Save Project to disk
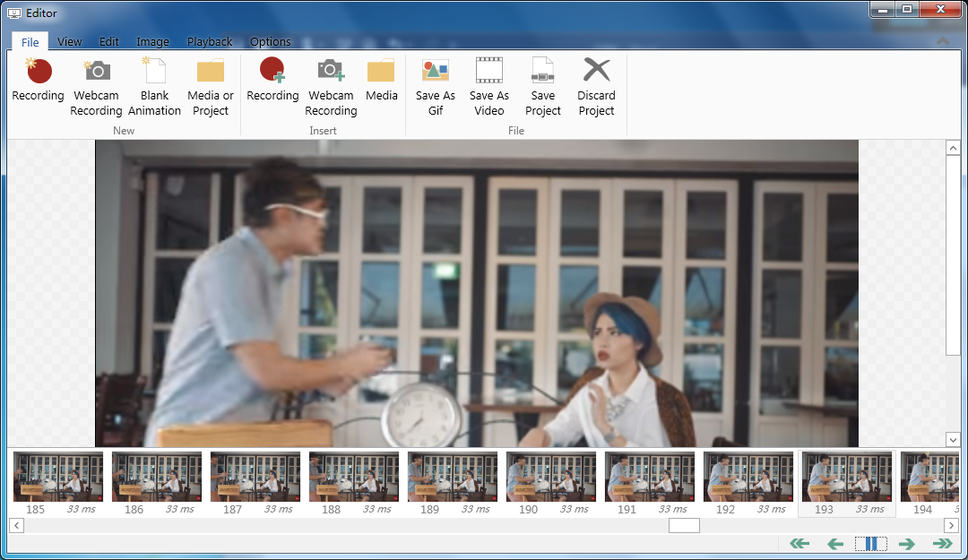 tap(543, 86)
